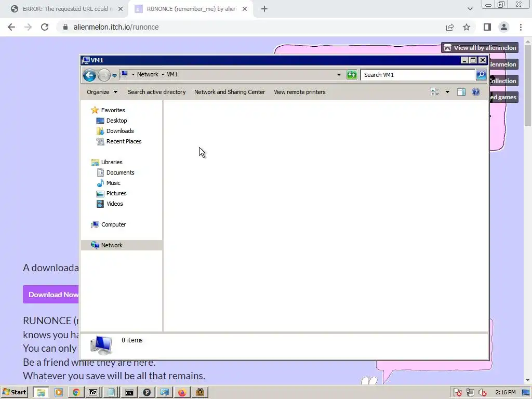Toggle the preview pane icon
Image resolution: width=532 pixels, height=399 pixels.
[x=461, y=92]
